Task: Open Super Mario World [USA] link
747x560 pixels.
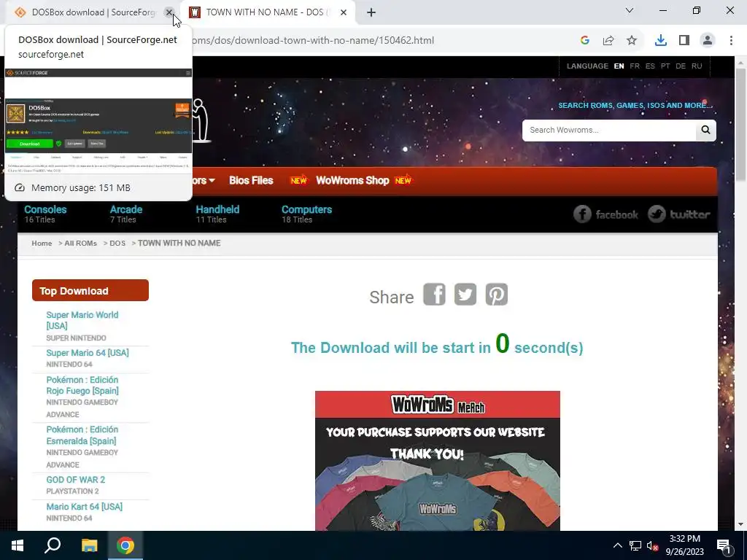Action: (x=82, y=321)
